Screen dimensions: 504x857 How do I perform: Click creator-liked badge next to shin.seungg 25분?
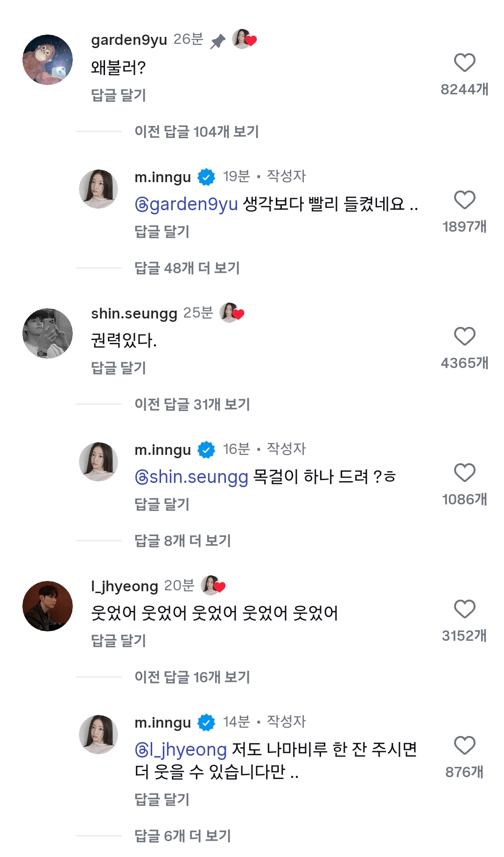tap(232, 313)
